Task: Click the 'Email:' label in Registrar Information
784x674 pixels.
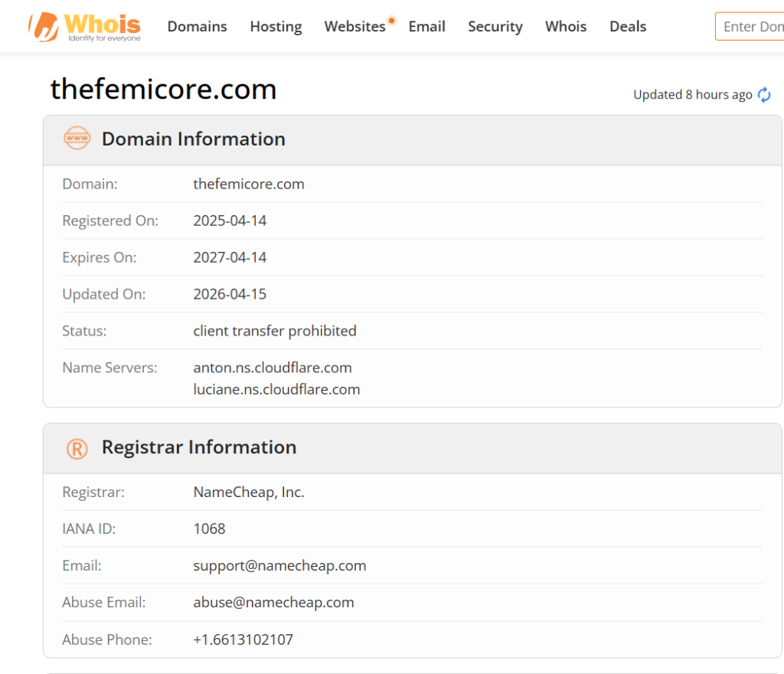Action: click(81, 565)
